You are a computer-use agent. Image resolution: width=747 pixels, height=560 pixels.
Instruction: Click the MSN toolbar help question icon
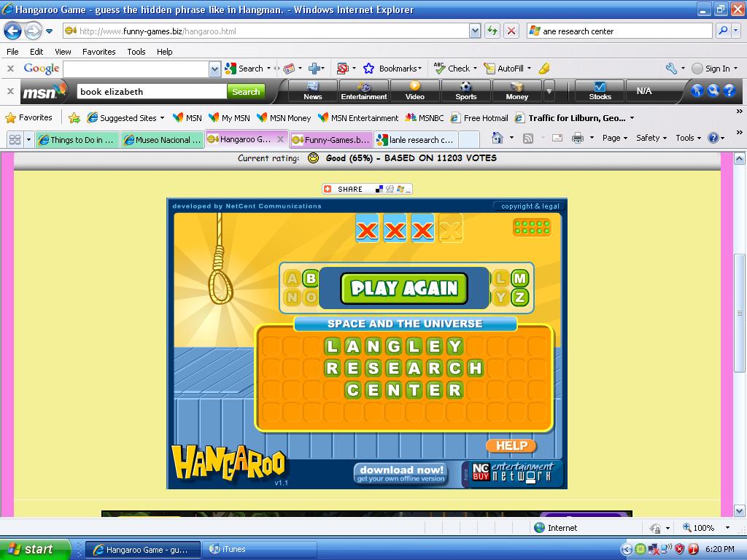coord(729,90)
